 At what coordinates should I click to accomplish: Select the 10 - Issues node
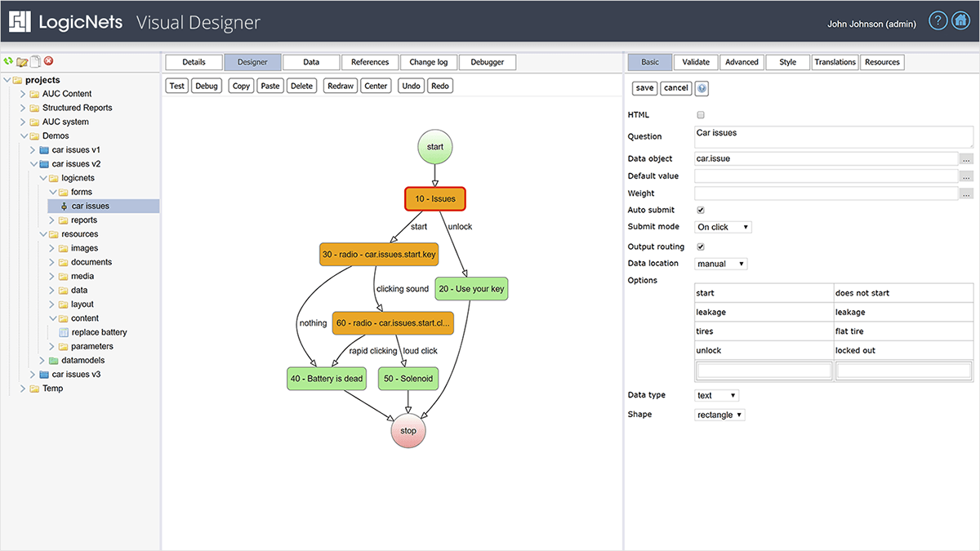click(435, 198)
